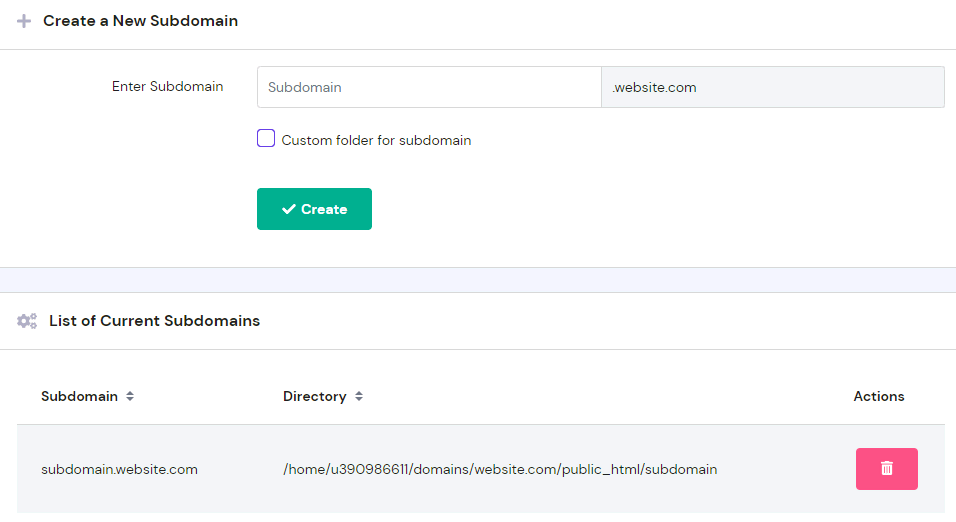Click the green Create button
Image resolution: width=956 pixels, height=522 pixels.
coord(314,209)
